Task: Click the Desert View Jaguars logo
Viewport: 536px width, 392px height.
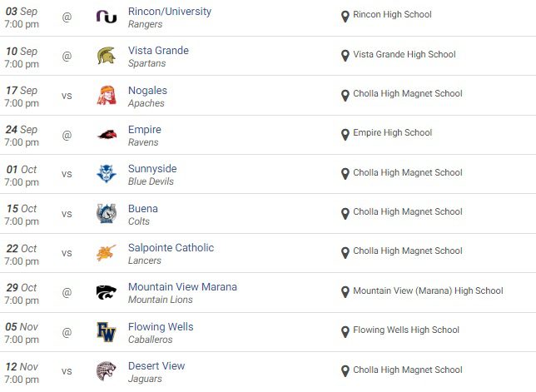Action: point(107,371)
